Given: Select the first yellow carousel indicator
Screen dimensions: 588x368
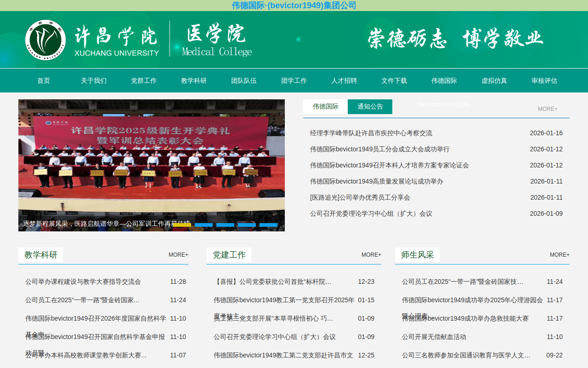Looking at the screenshot, I should (x=182, y=225).
